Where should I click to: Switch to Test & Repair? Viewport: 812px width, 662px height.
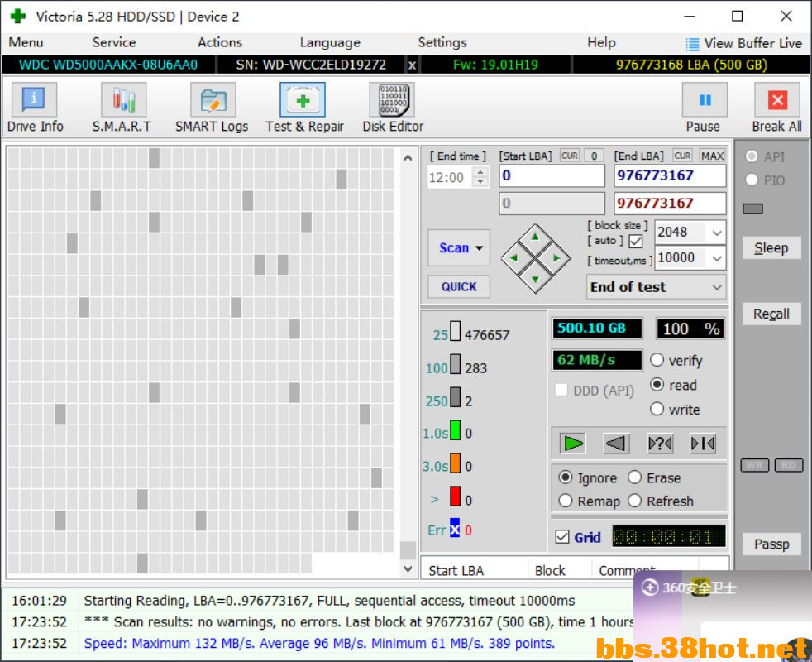303,108
